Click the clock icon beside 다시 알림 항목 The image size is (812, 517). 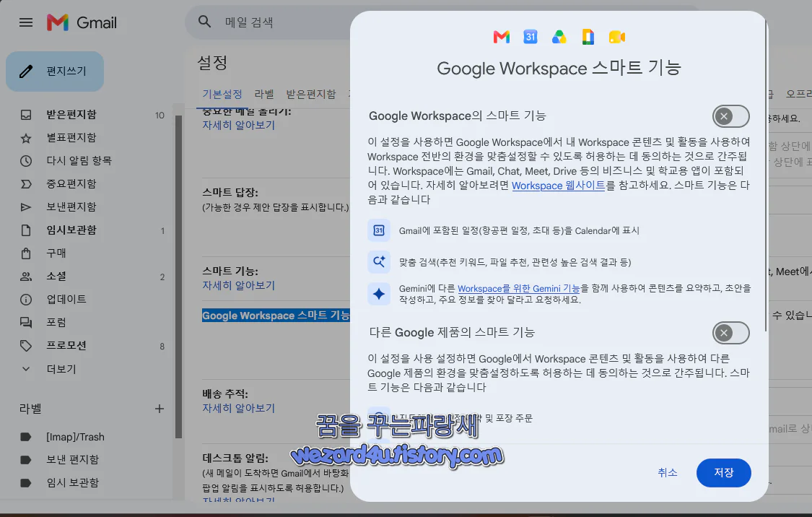(x=26, y=160)
